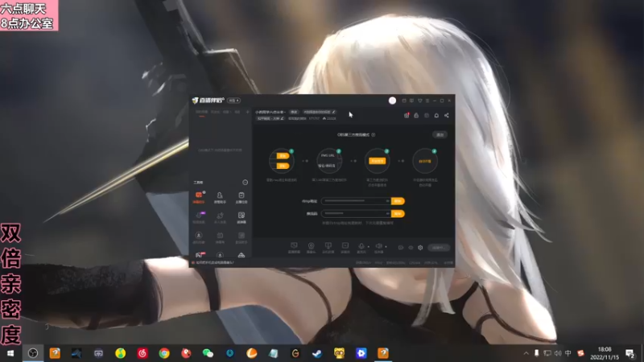
Task: Open microphone options arrow beside mic icon
Action: click(369, 247)
